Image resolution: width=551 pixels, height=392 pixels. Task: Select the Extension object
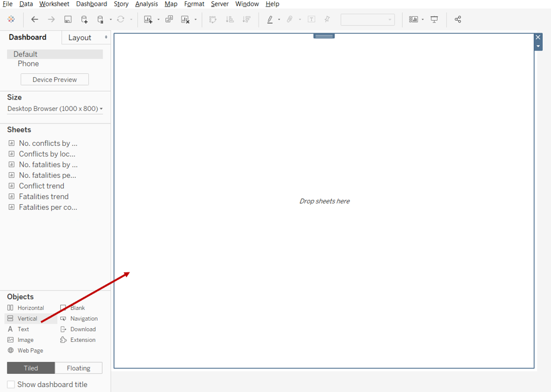[x=82, y=340]
